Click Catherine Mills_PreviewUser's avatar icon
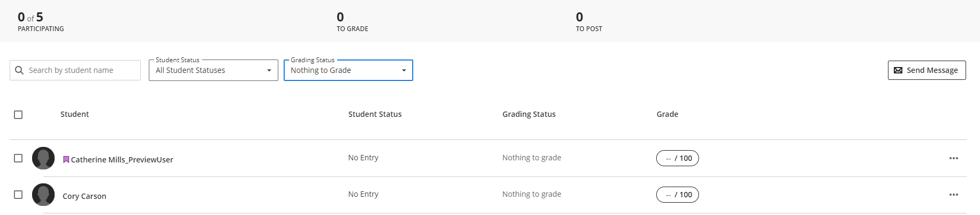Screen dimensions: 980x215 [x=43, y=158]
